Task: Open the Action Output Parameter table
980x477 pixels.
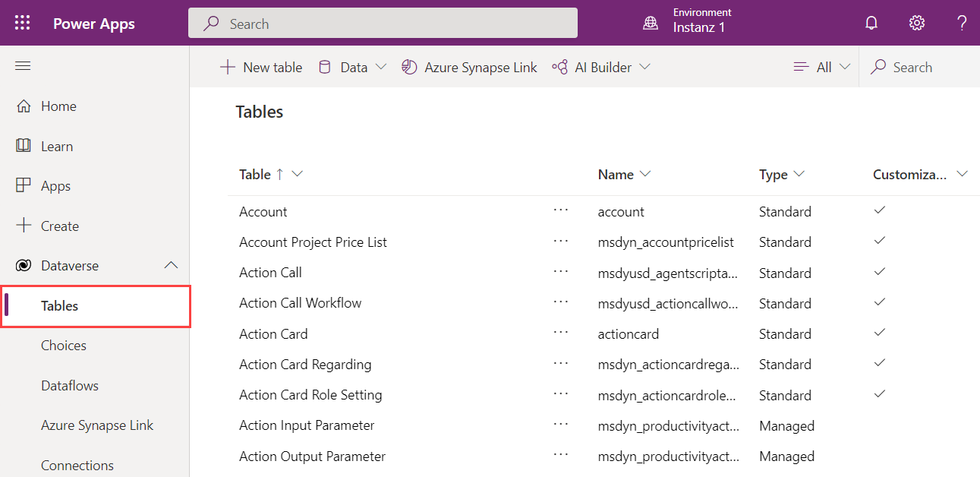Action: (312, 456)
